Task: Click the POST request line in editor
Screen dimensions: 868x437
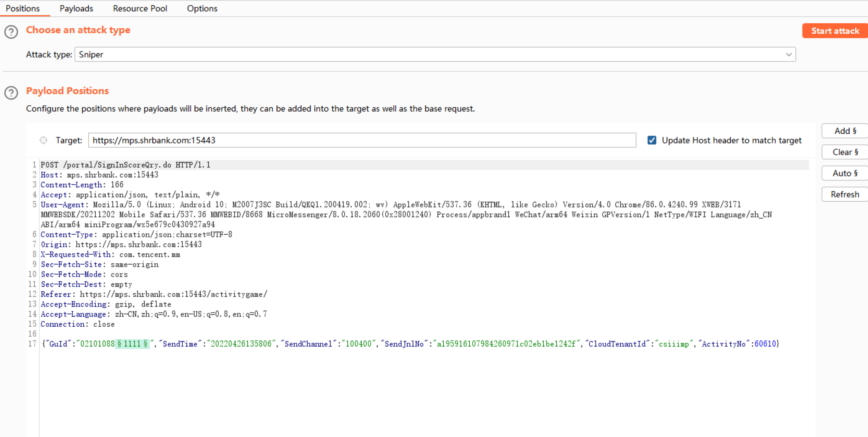Action: (125, 165)
